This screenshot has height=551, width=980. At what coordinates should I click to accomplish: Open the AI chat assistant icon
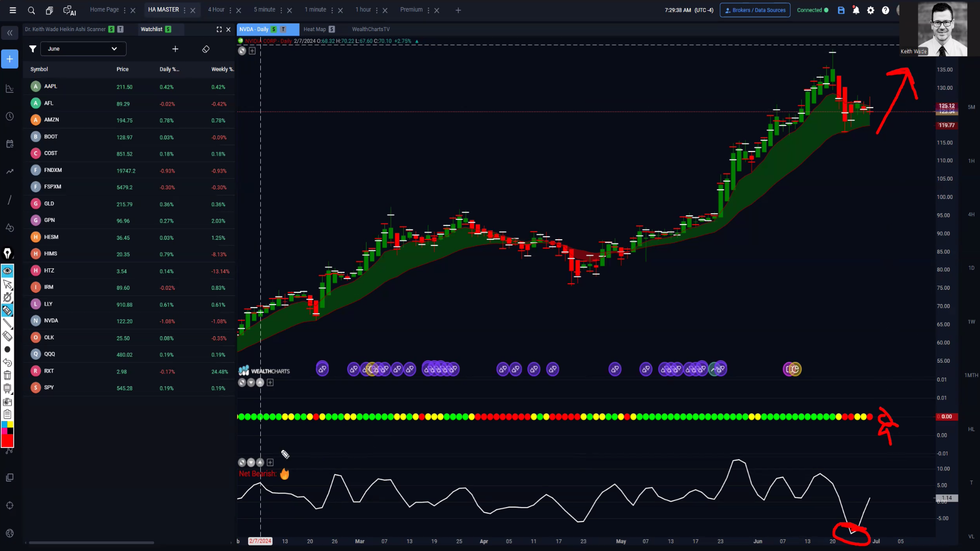pos(69,10)
